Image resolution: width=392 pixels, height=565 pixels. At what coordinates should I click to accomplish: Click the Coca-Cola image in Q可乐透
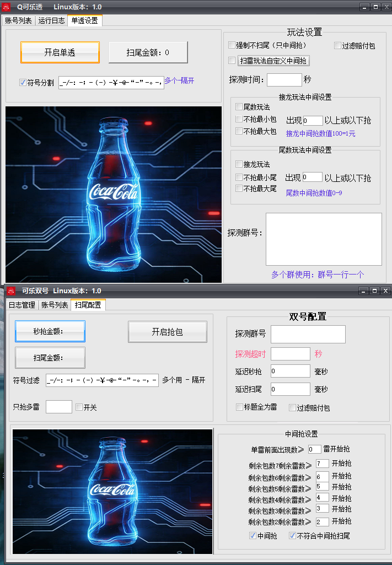[x=114, y=194]
